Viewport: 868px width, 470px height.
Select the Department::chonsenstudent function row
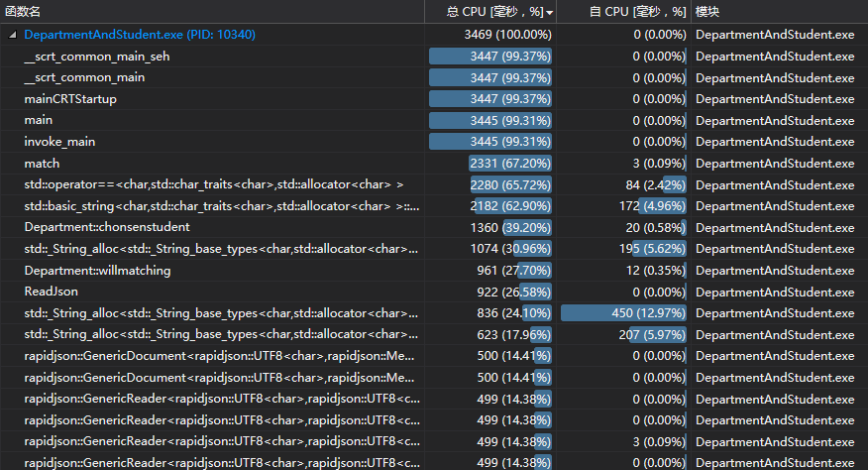click(x=434, y=227)
